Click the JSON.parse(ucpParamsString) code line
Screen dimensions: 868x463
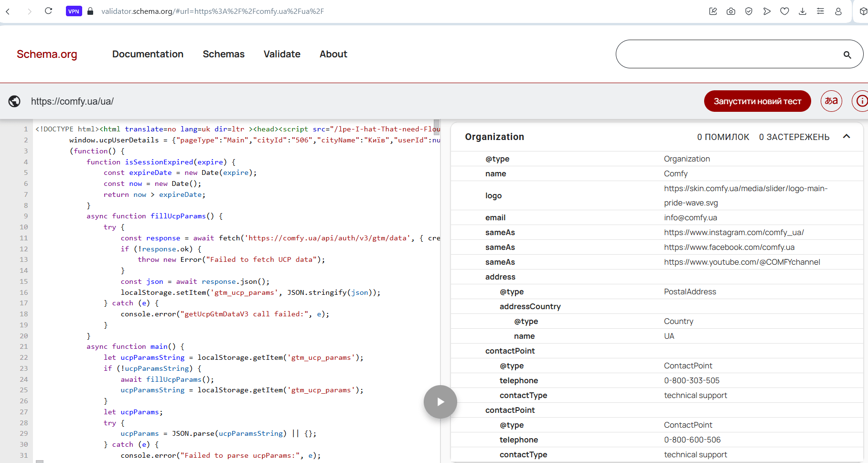tap(218, 433)
